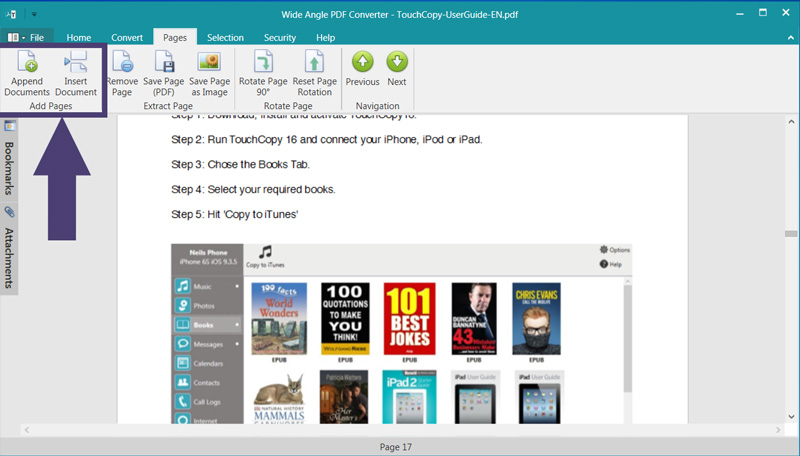Click Photos category in embedded sidebar
The width and height of the screenshot is (800, 456).
207,306
